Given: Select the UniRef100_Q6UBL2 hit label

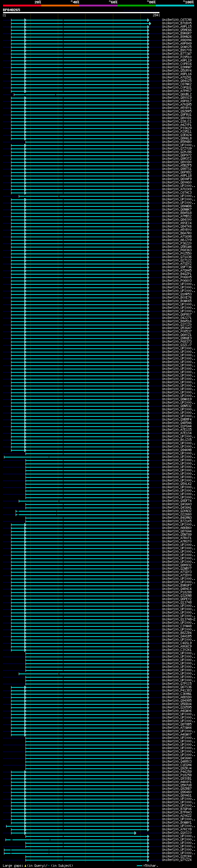Looking at the screenshot, I should (x=177, y=94).
